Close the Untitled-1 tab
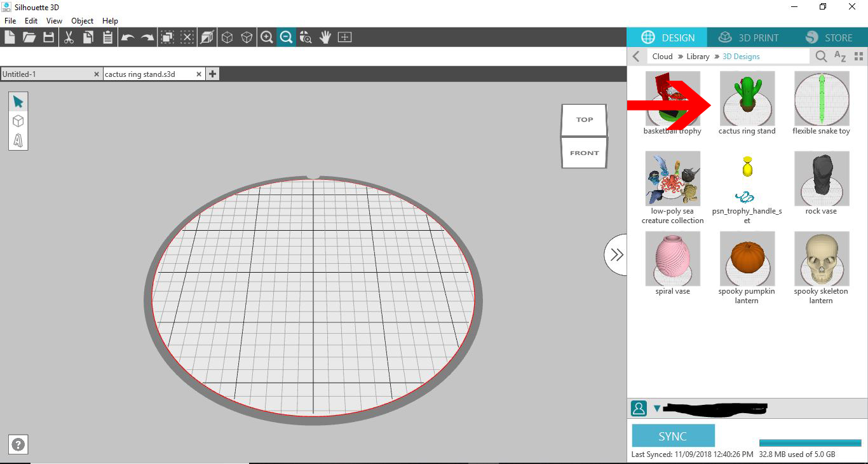The width and height of the screenshot is (868, 464). [97, 74]
